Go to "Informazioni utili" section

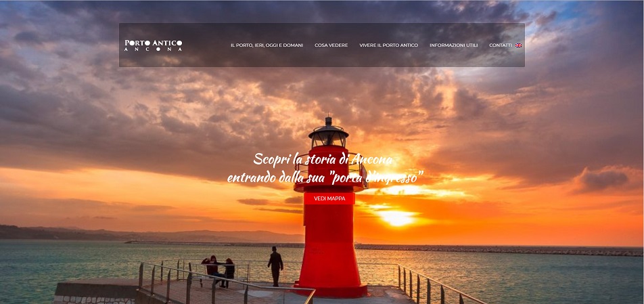[453, 45]
